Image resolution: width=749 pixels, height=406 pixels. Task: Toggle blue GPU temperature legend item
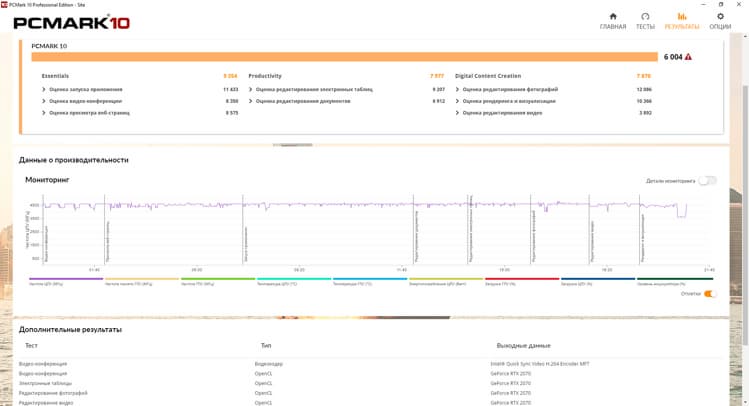[x=370, y=281]
